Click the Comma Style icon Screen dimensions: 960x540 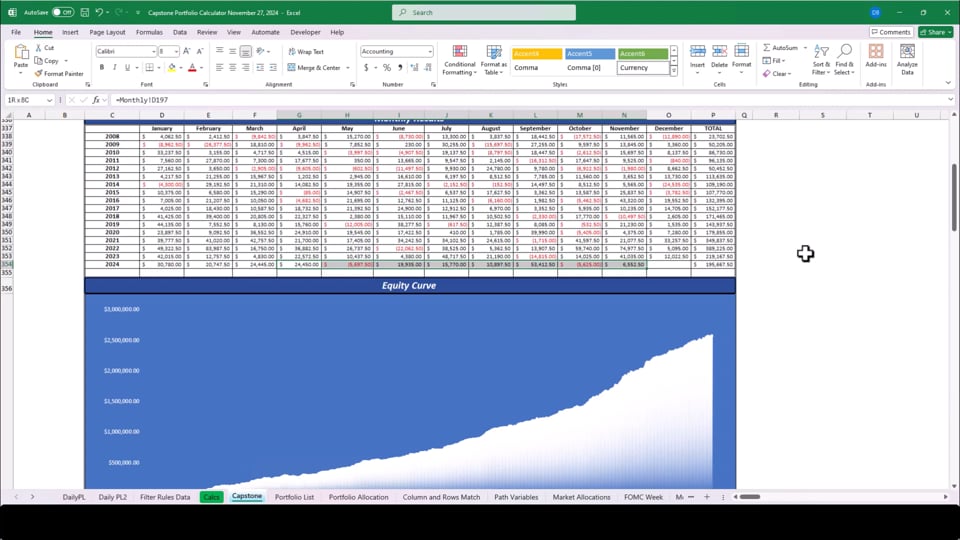400,67
